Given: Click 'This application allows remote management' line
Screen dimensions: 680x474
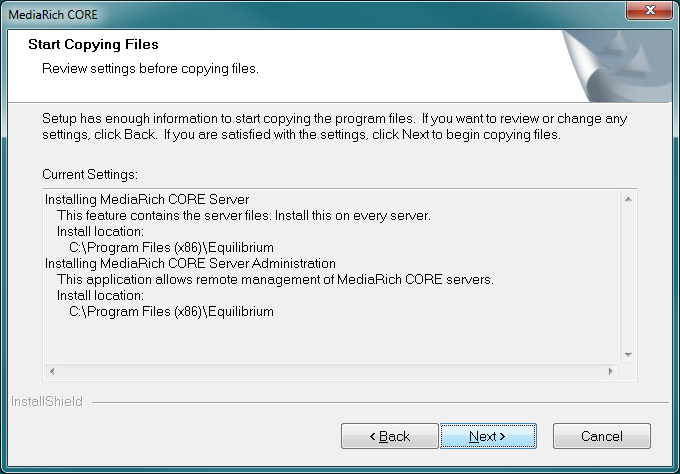Looking at the screenshot, I should click(275, 279).
